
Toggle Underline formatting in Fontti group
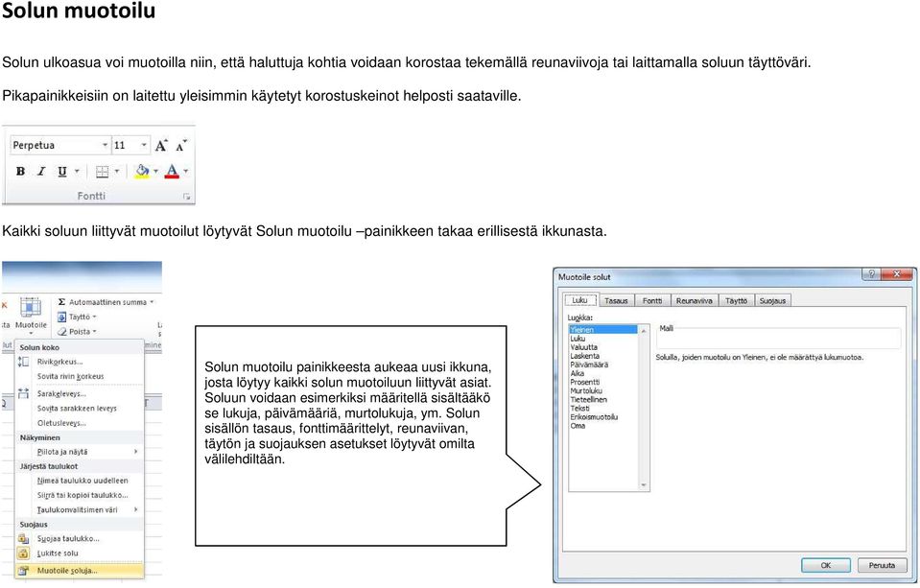tap(61, 172)
